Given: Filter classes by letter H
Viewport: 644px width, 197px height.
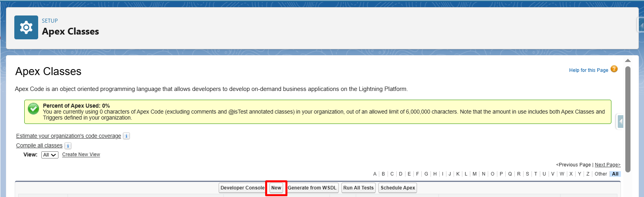Looking at the screenshot, I should pyautogui.click(x=435, y=174).
